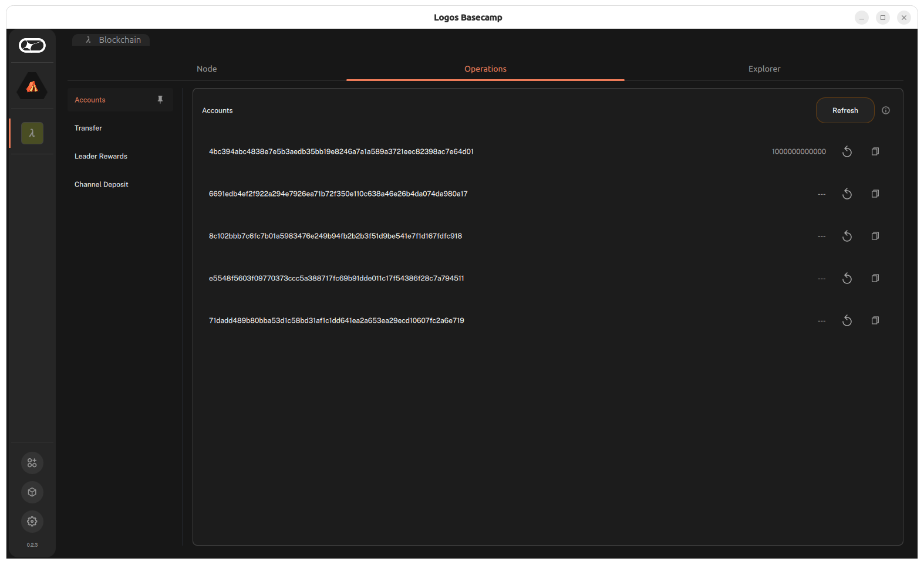Copy address starting with 71dadd489

pyautogui.click(x=875, y=320)
